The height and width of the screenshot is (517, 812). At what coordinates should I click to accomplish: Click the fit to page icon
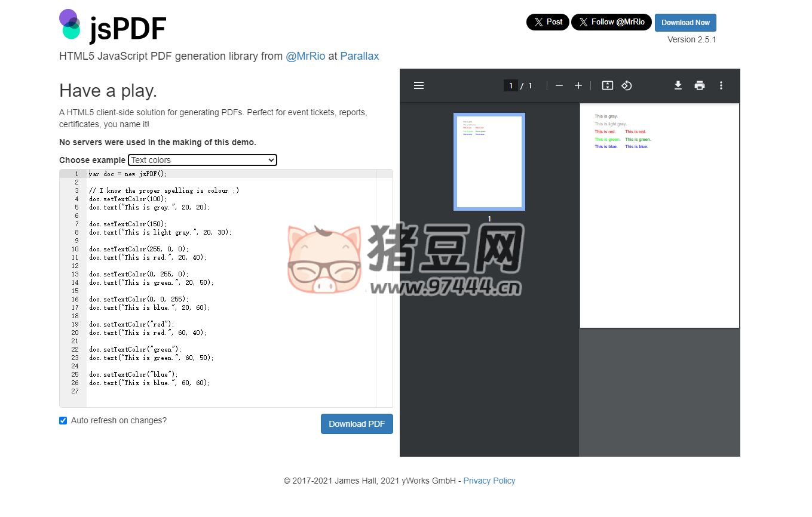click(608, 85)
